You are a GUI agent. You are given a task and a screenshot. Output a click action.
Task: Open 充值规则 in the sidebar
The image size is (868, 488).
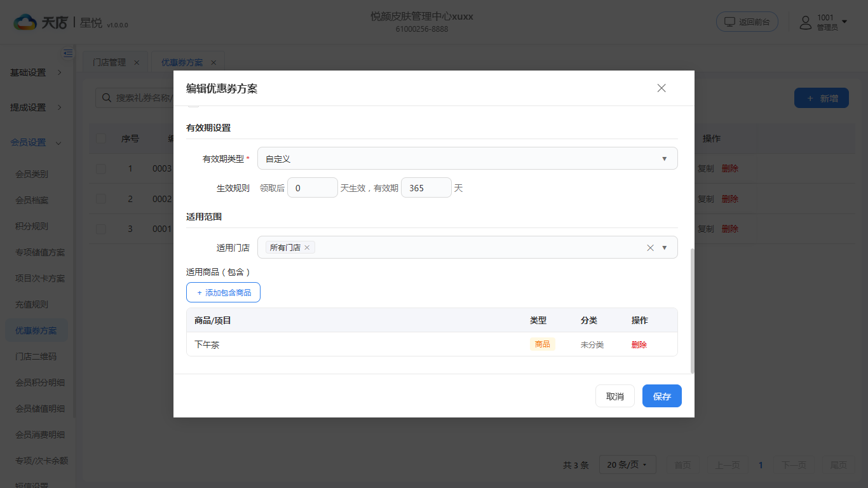coord(32,304)
